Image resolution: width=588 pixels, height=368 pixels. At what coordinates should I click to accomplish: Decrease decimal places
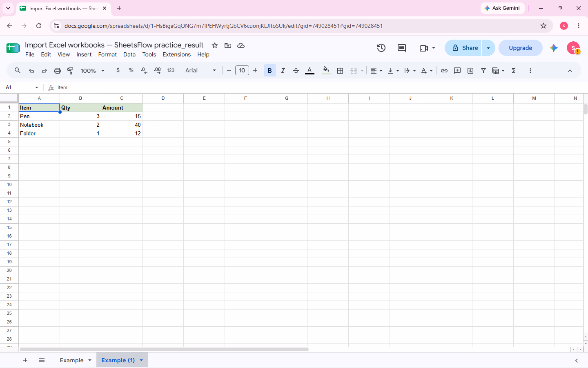pyautogui.click(x=144, y=70)
